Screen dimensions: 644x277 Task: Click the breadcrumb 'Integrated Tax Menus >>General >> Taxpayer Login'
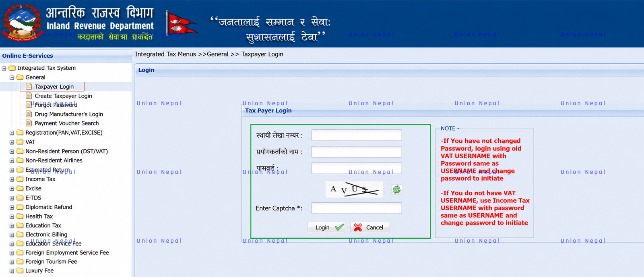(x=209, y=54)
